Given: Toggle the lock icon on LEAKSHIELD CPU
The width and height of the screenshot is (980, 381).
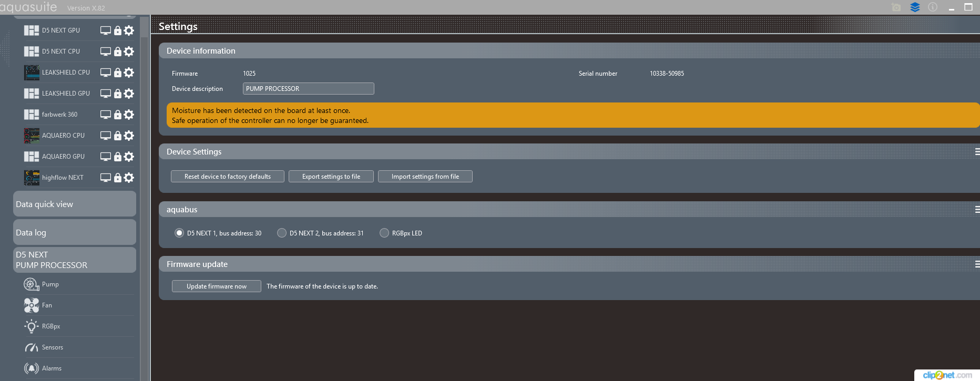Looking at the screenshot, I should point(118,73).
